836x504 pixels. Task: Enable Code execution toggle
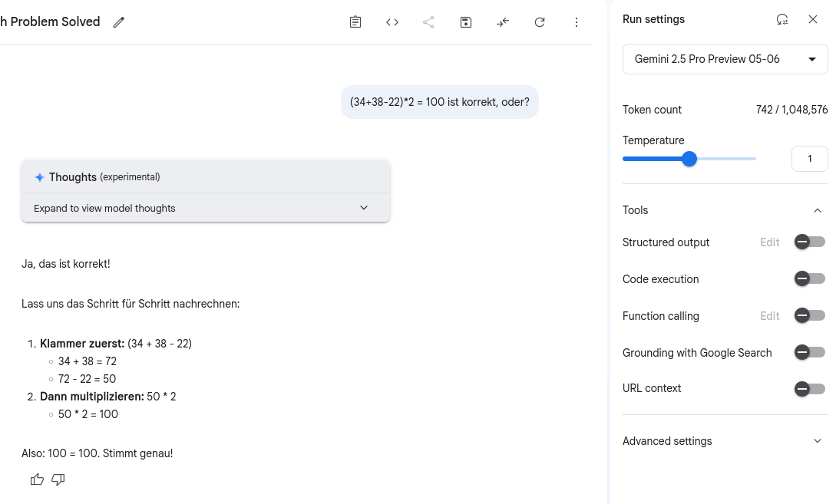tap(809, 278)
